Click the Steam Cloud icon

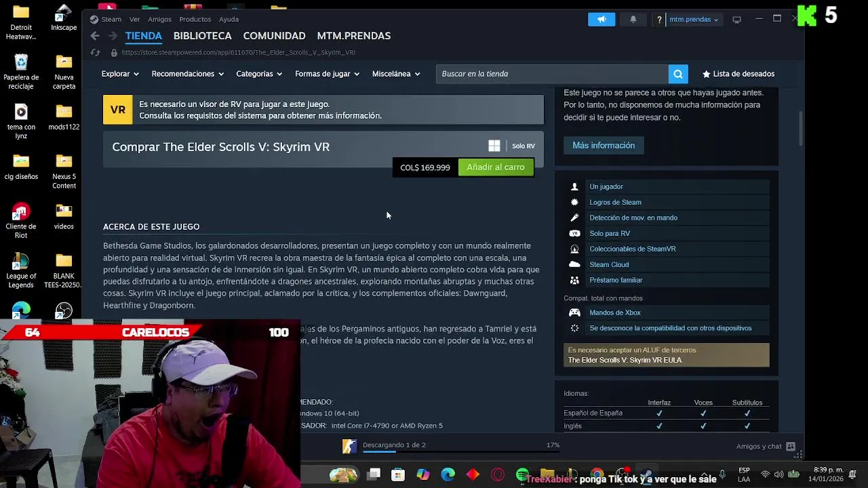click(574, 264)
